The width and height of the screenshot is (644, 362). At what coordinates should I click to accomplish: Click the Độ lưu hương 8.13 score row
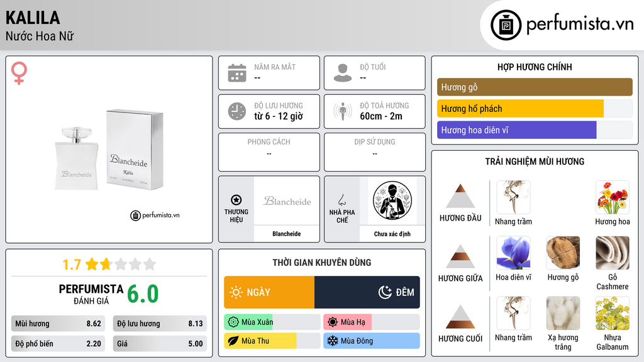(160, 324)
